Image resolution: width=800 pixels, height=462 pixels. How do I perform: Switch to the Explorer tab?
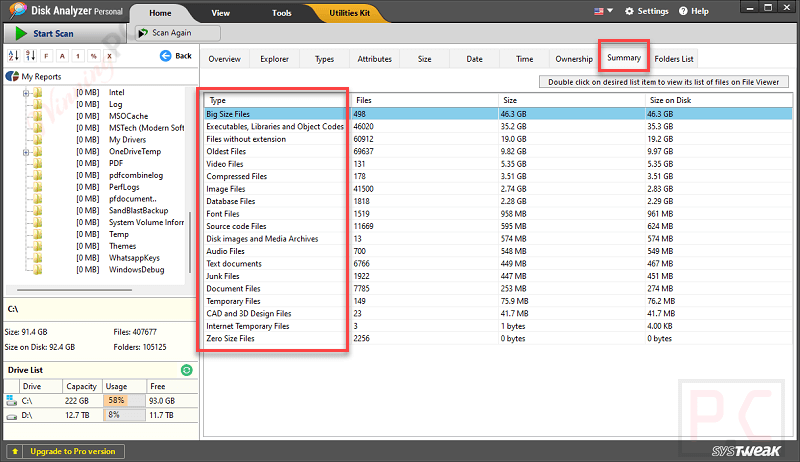(x=274, y=59)
